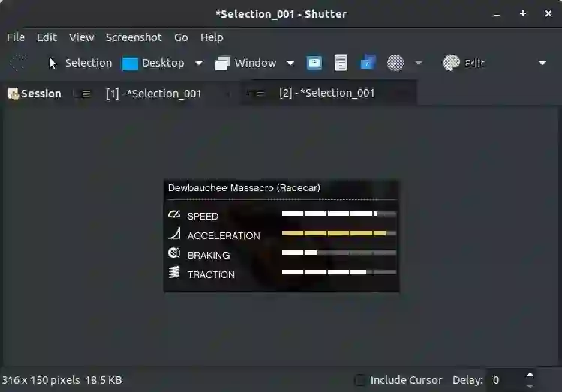Image resolution: width=562 pixels, height=392 pixels.
Task: Open the toolbar overflow dropdown arrow
Action: coord(542,64)
